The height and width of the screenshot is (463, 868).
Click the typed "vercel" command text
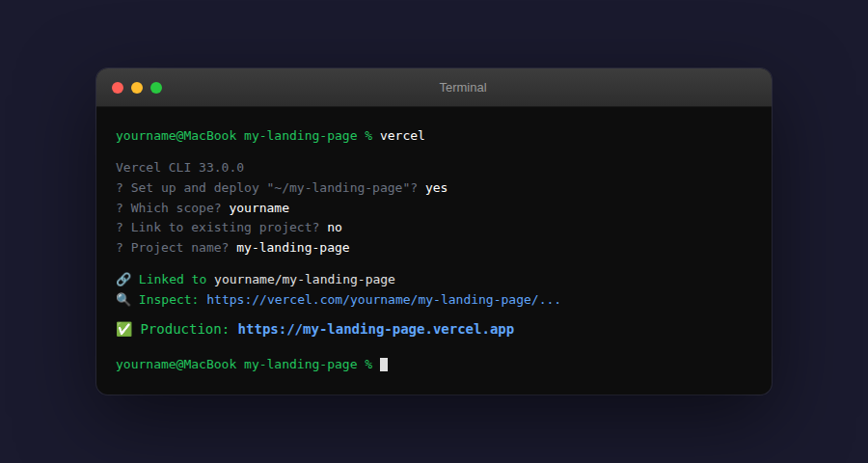pyautogui.click(x=402, y=136)
